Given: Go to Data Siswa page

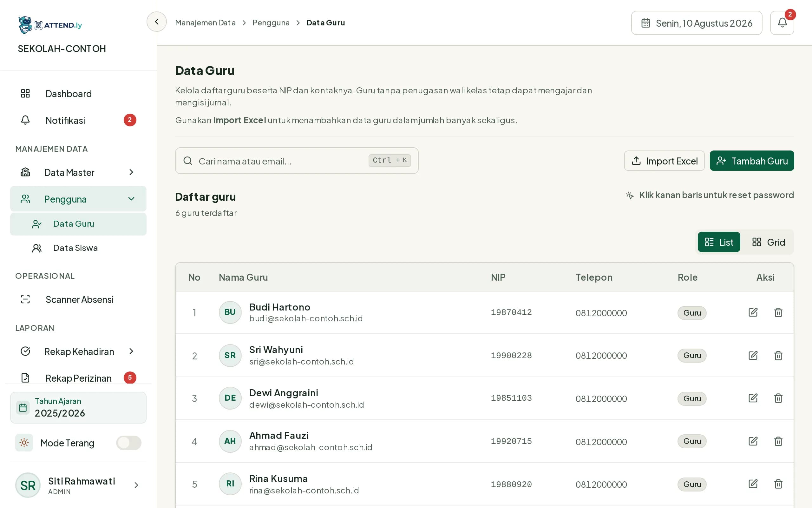Looking at the screenshot, I should pos(78,248).
